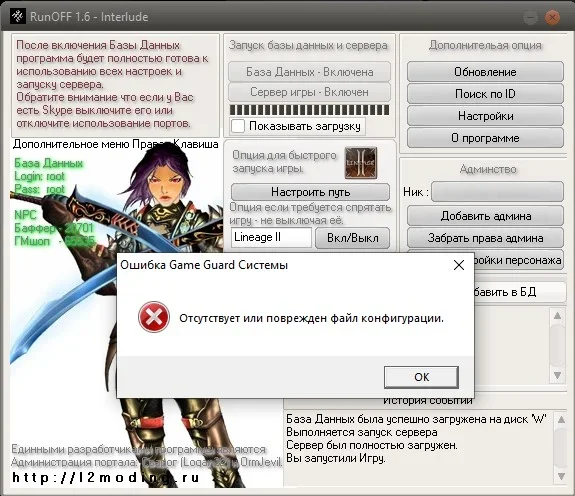Viewport: 575px width, 496px height.
Task: Select log line 'Сервер был полностью загружен.'
Action: pyautogui.click(x=372, y=445)
